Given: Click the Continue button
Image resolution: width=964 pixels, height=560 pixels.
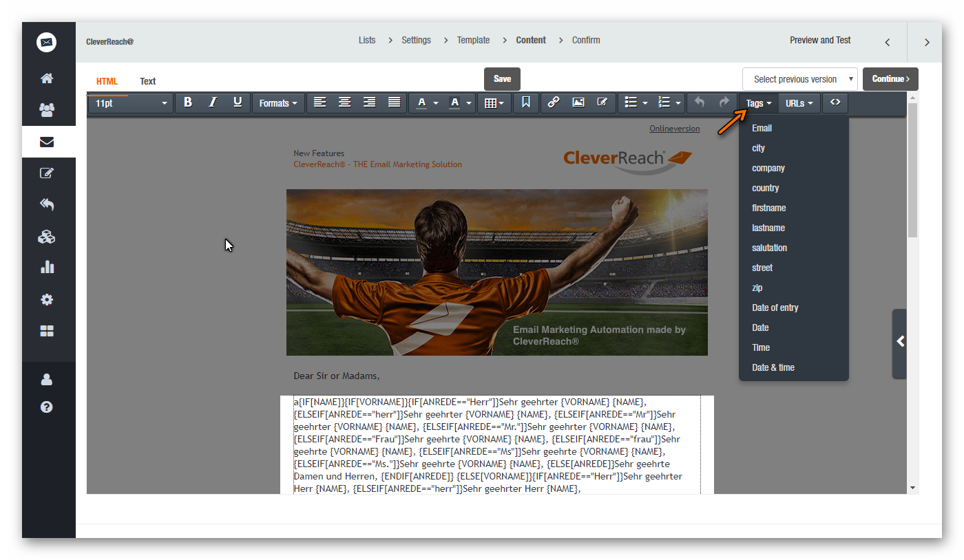Looking at the screenshot, I should click(x=890, y=79).
